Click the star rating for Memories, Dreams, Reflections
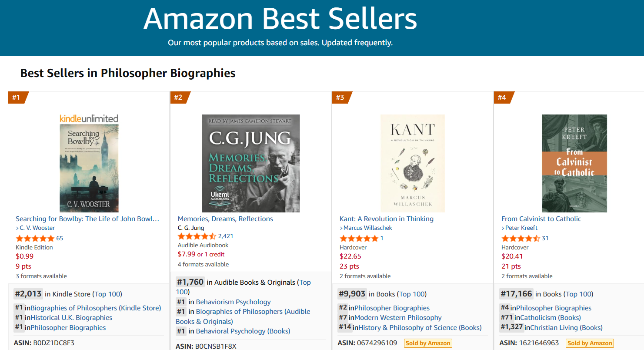Viewport: 644px width, 350px height. (197, 236)
